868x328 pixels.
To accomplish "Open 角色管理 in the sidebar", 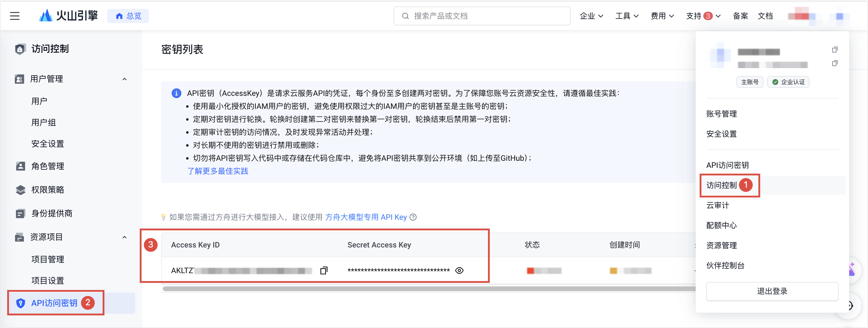I will pos(48,166).
